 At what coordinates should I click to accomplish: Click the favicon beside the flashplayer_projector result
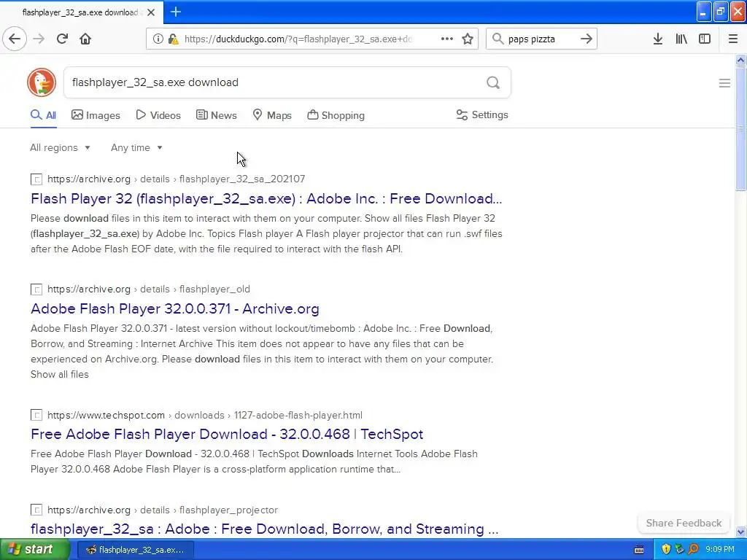[36, 510]
